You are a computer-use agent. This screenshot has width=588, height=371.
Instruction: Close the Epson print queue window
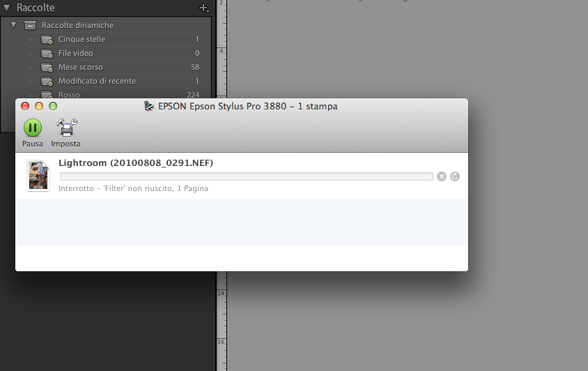25,107
